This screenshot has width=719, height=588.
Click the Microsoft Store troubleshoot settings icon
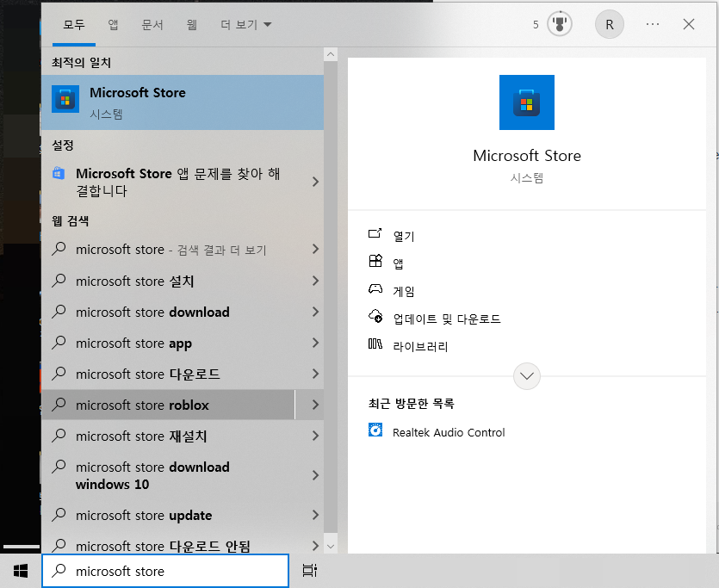coord(59,173)
